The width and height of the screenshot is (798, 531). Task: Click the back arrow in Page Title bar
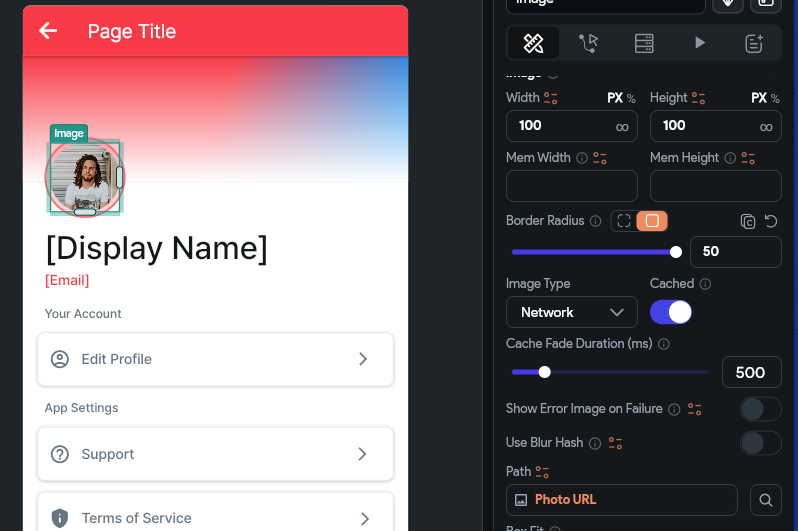48,31
